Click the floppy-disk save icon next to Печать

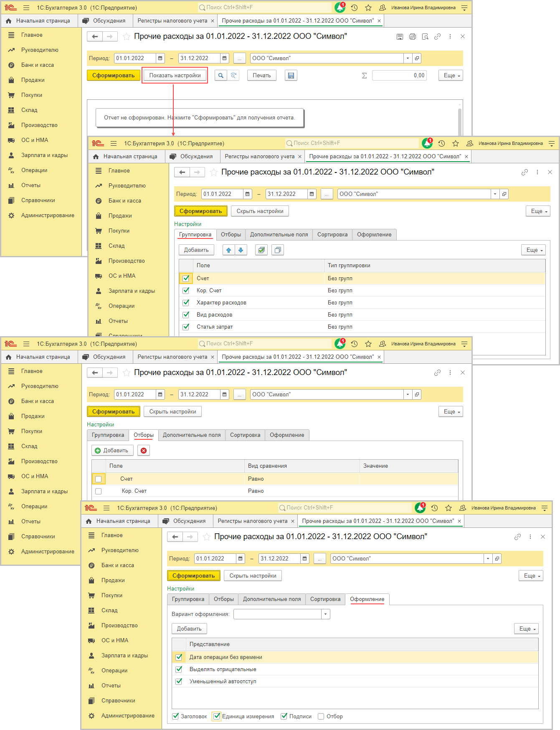click(x=291, y=76)
